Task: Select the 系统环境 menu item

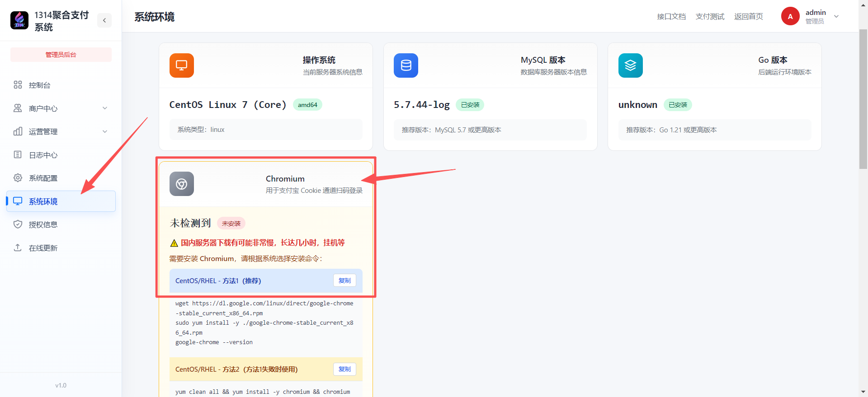Action: (61, 201)
